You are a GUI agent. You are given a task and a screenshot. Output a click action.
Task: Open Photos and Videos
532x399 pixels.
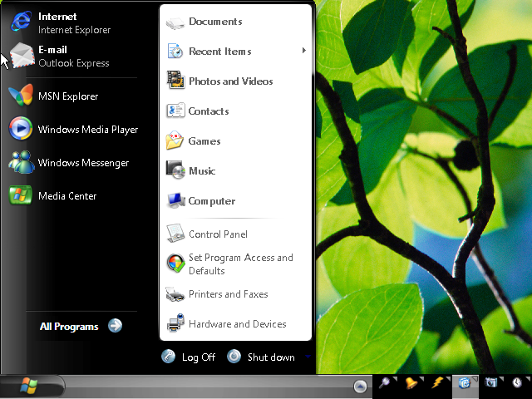point(219,81)
